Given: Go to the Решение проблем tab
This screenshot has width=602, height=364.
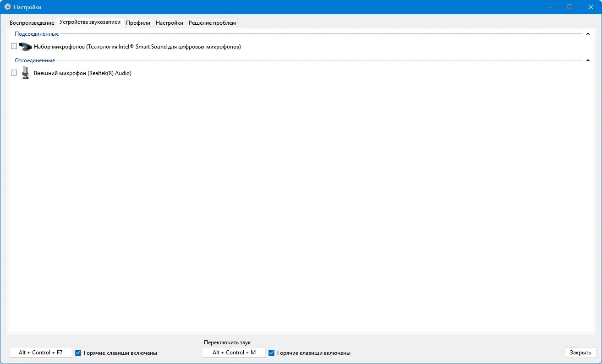Looking at the screenshot, I should [x=212, y=23].
